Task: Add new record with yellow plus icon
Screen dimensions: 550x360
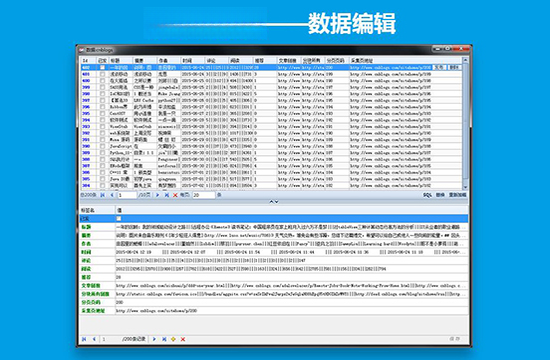Action: pos(173,339)
